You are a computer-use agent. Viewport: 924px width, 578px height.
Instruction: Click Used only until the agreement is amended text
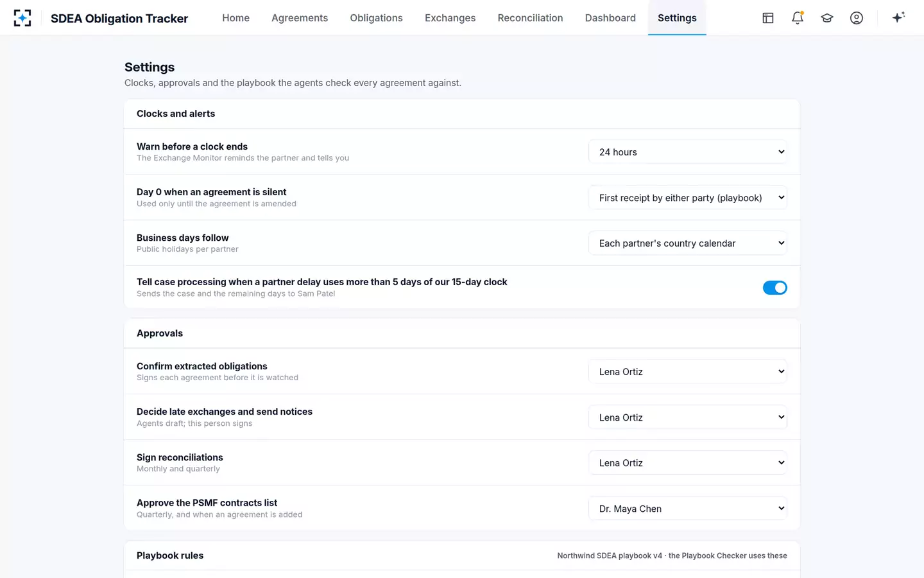[216, 204]
